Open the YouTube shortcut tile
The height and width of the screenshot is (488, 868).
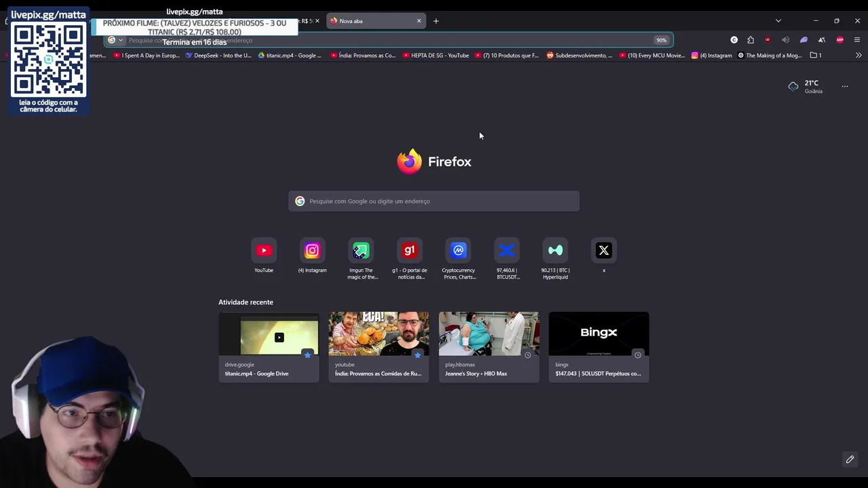tap(264, 251)
